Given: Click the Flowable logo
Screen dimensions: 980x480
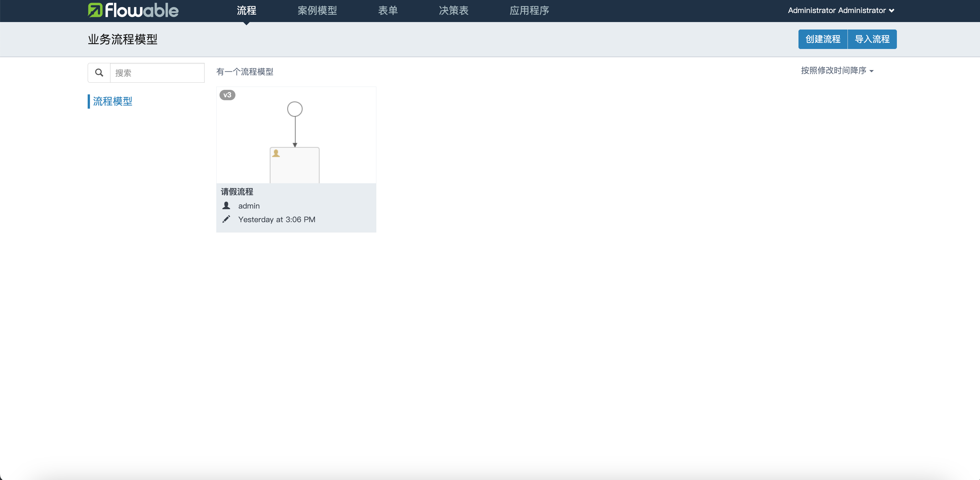Looking at the screenshot, I should [133, 10].
